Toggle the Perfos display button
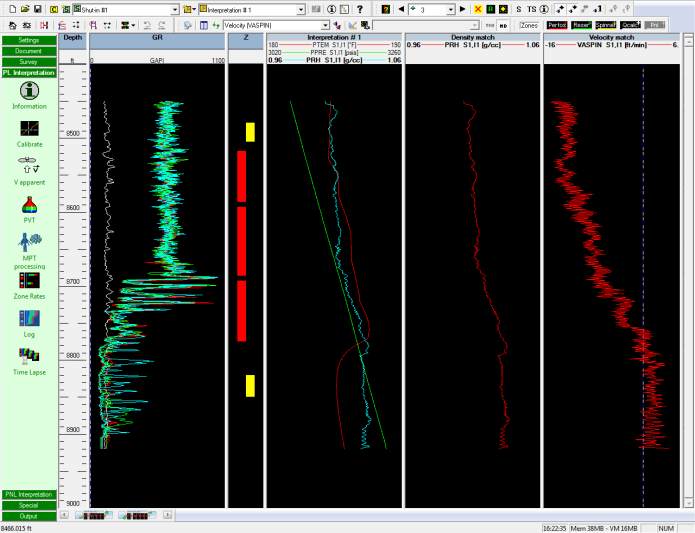695x533 pixels. point(557,26)
